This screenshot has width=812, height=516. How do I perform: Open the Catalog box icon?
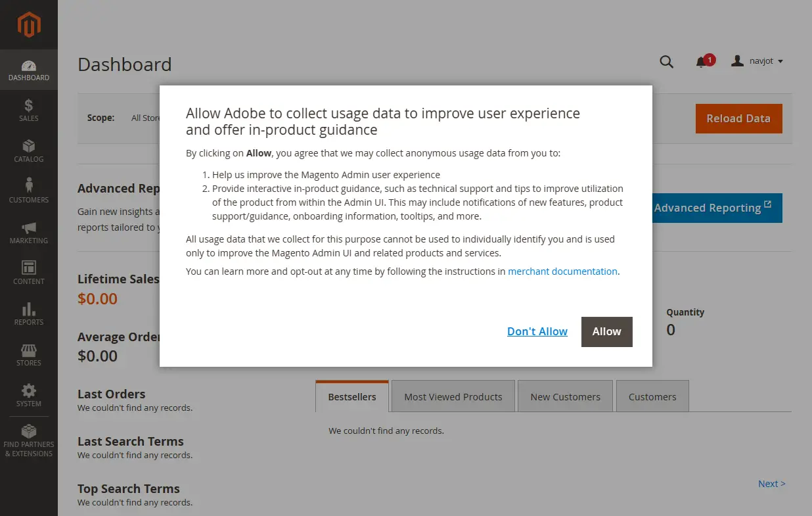pyautogui.click(x=29, y=147)
